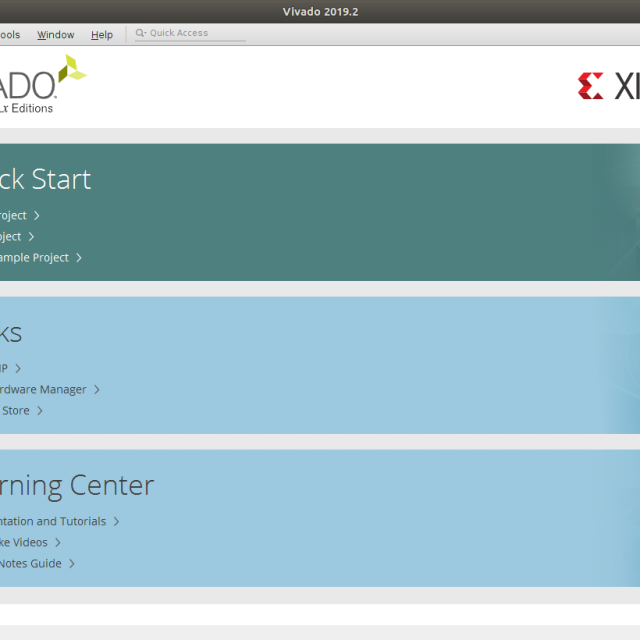This screenshot has width=640, height=640.
Task: Click the Quick Access magnifier icon
Action: 141,33
